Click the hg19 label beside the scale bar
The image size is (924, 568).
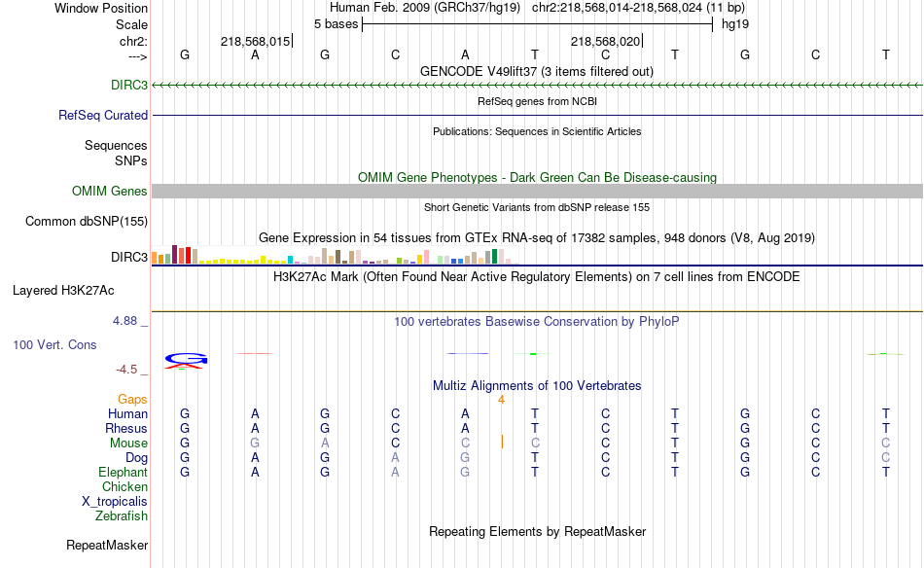click(735, 24)
